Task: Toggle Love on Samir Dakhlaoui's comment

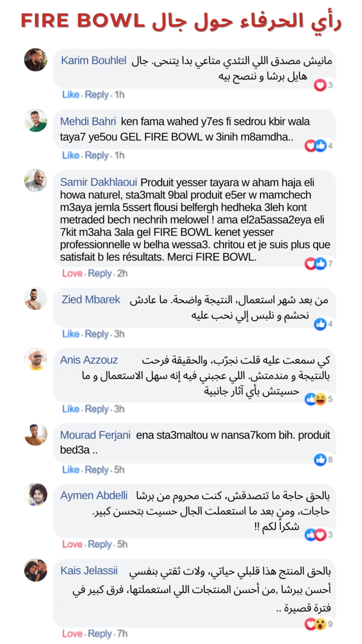Action: click(72, 273)
